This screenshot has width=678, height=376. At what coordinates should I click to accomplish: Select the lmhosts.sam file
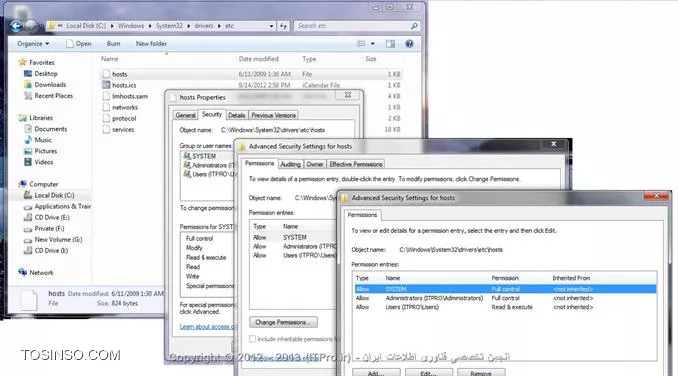[130, 96]
